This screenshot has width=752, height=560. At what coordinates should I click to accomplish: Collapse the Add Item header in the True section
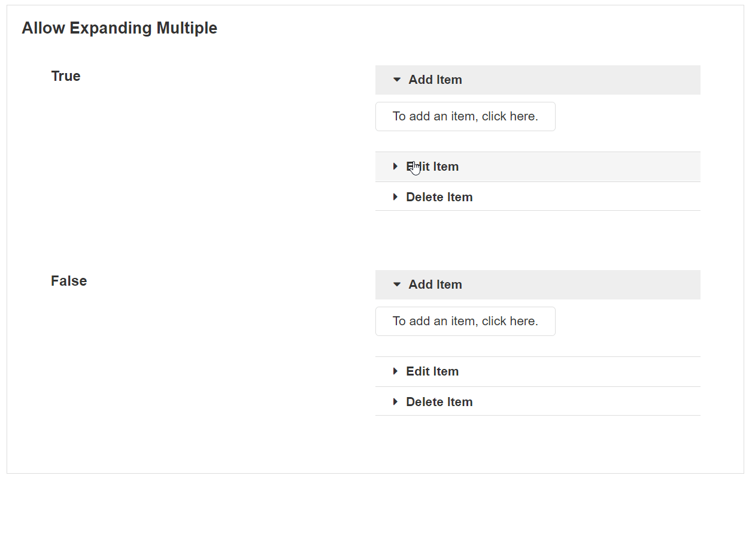pyautogui.click(x=538, y=80)
